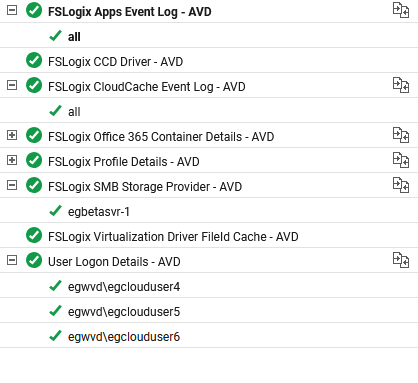Image resolution: width=418 pixels, height=383 pixels.
Task: Collapse FSLogix CloudCache Event Log - AVD node
Action: click(x=12, y=85)
